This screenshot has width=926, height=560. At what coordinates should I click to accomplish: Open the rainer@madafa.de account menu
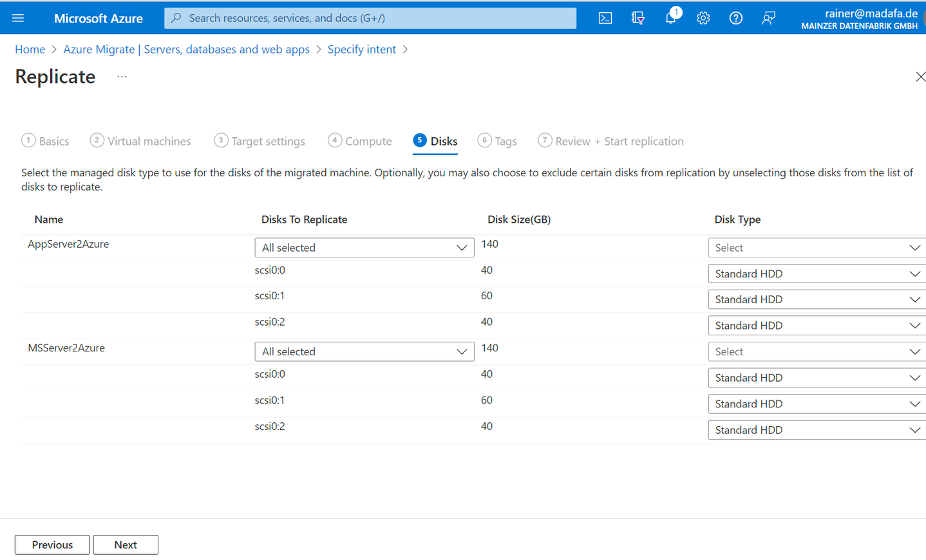click(x=860, y=18)
